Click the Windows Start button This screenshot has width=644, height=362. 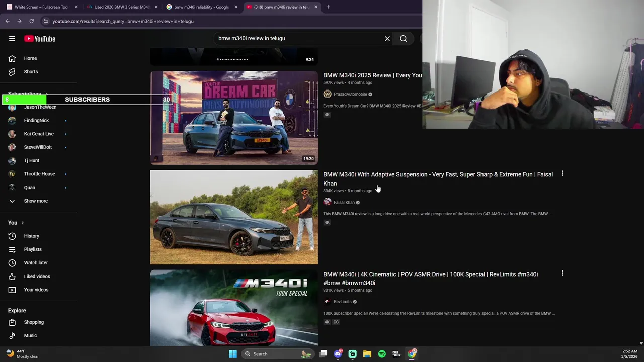click(x=233, y=354)
